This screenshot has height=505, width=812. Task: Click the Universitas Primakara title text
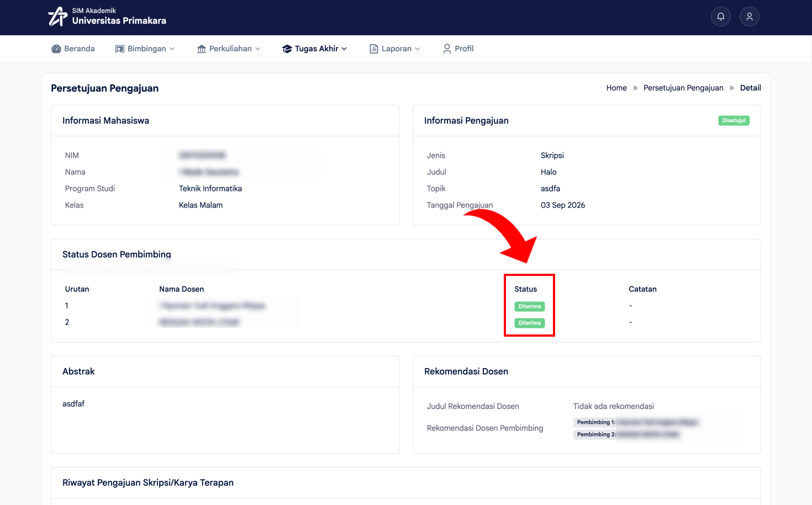[119, 20]
